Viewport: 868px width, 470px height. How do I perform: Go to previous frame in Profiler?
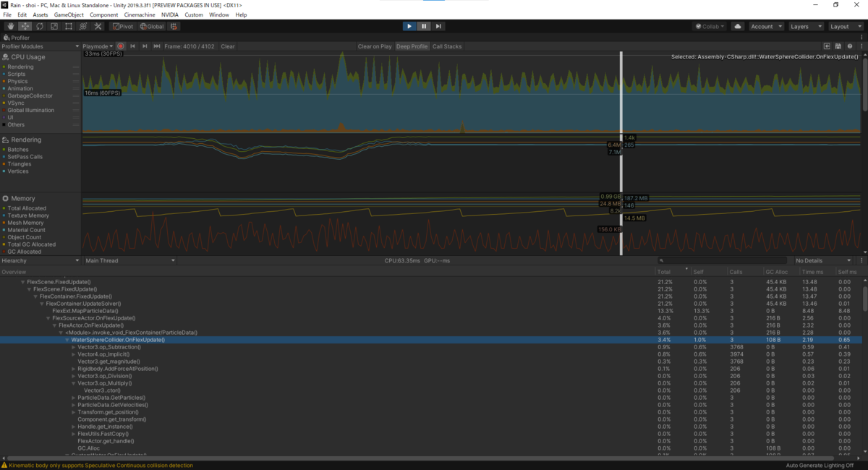[133, 46]
